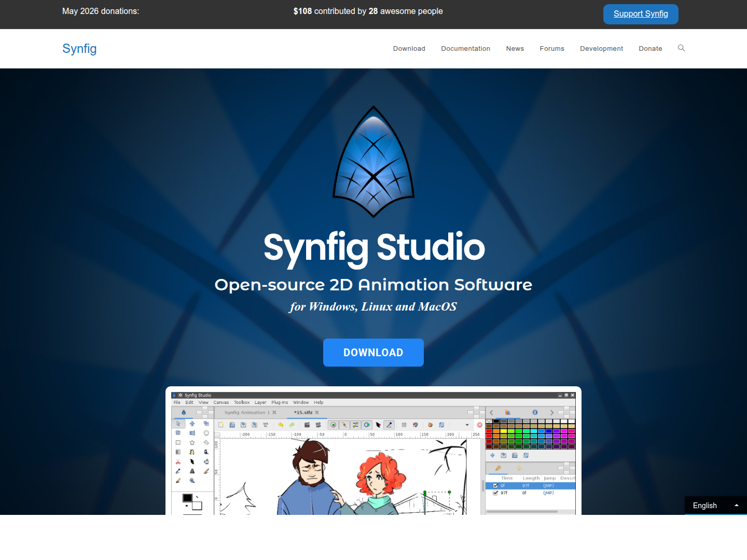Viewport: 747px width, 560px height.
Task: Select the Star tool in the toolbox
Action: pos(192,442)
